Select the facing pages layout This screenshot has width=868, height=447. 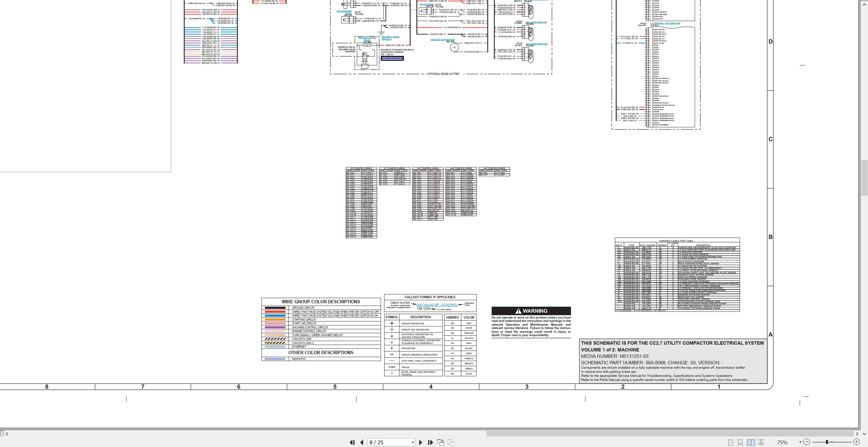[x=751, y=442]
